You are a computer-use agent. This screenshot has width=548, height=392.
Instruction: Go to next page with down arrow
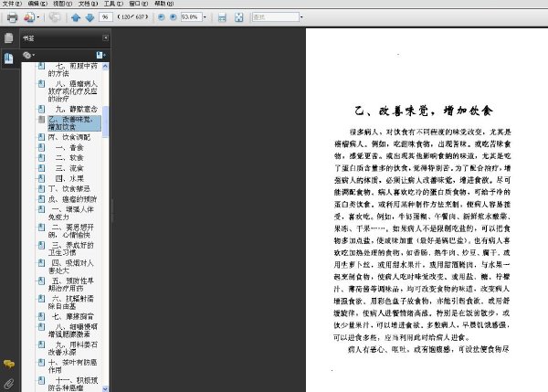pos(90,17)
